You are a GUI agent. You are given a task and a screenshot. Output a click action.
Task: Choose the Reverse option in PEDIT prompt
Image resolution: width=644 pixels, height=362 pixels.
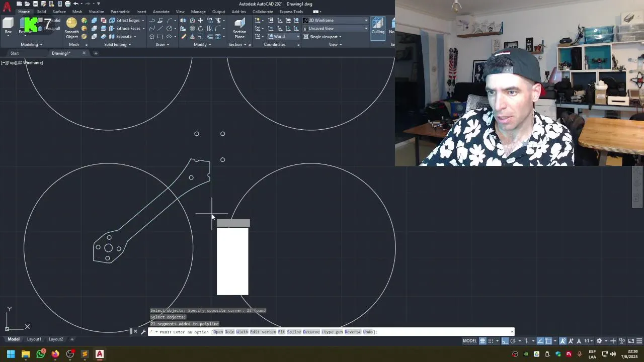pos(353,332)
